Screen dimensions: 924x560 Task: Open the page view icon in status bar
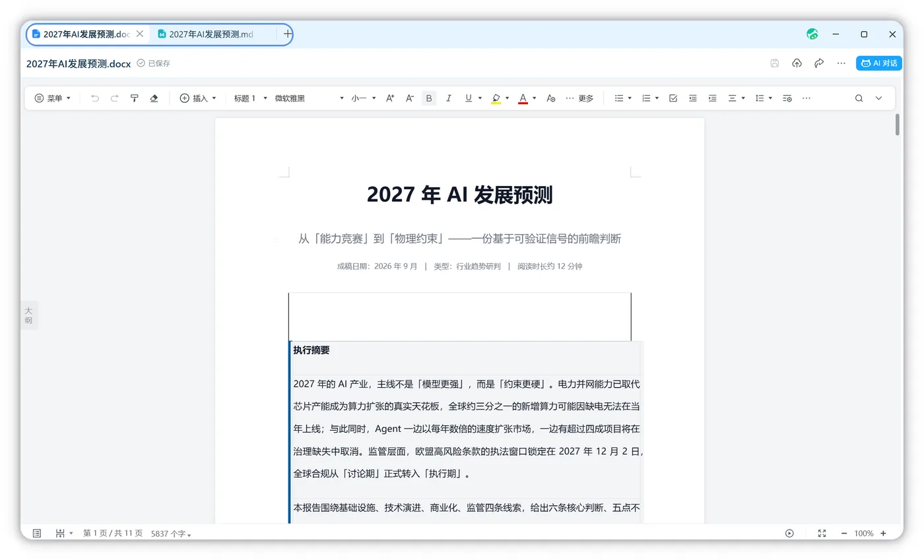tap(37, 533)
